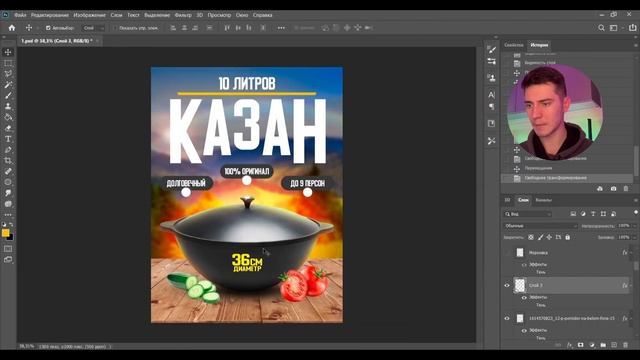Viewport: 640px width, 360px height.
Task: Toggle layer filtering switch on right
Action: [x=636, y=212]
